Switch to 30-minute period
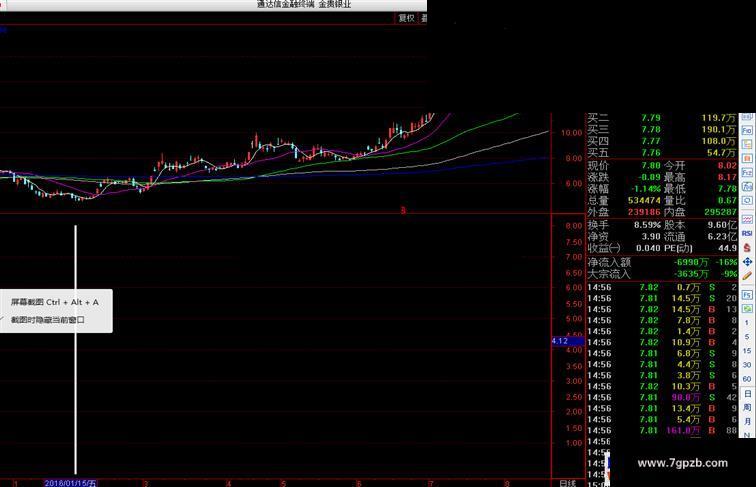The height and width of the screenshot is (487, 756). 747,365
